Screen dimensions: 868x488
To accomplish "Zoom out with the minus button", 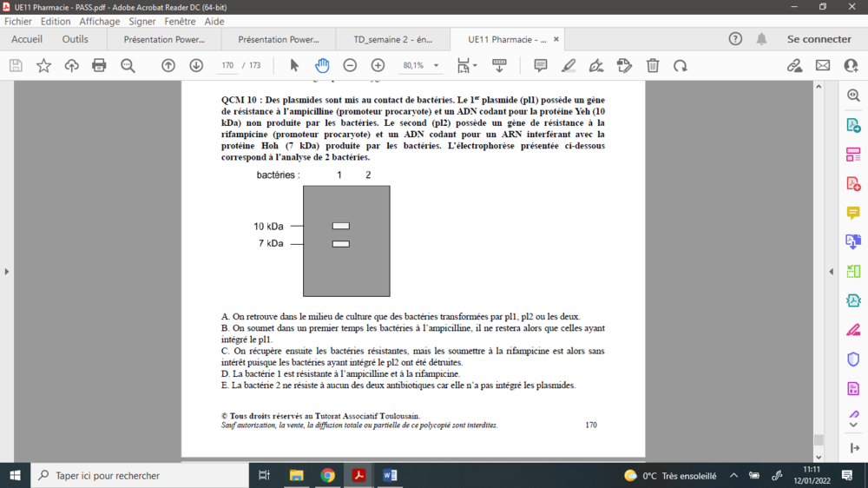I will [350, 65].
